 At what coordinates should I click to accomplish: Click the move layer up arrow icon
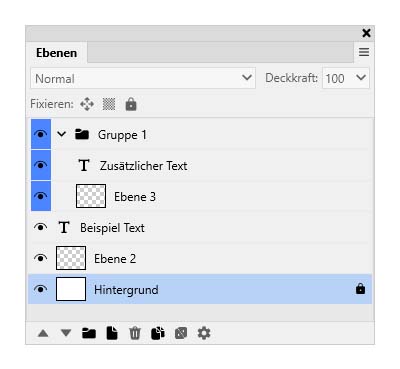pyautogui.click(x=43, y=333)
